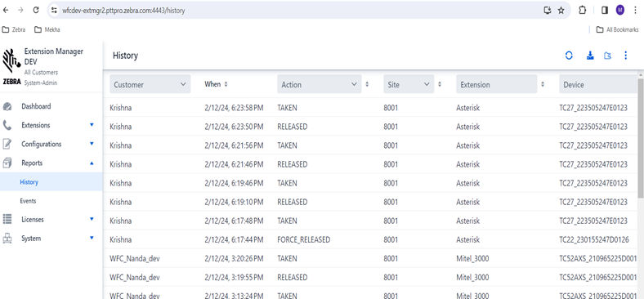This screenshot has width=644, height=299.
Task: Expand the System menu arrow
Action: 92,238
